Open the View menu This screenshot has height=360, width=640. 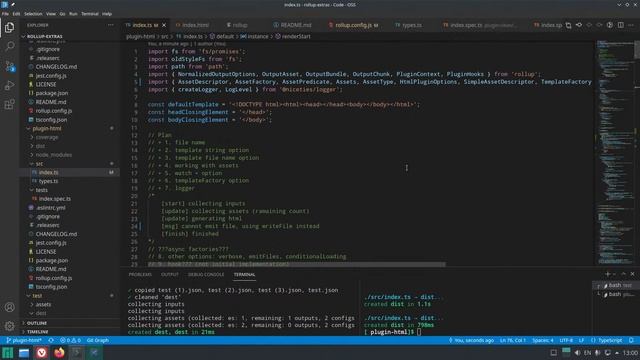click(x=51, y=13)
